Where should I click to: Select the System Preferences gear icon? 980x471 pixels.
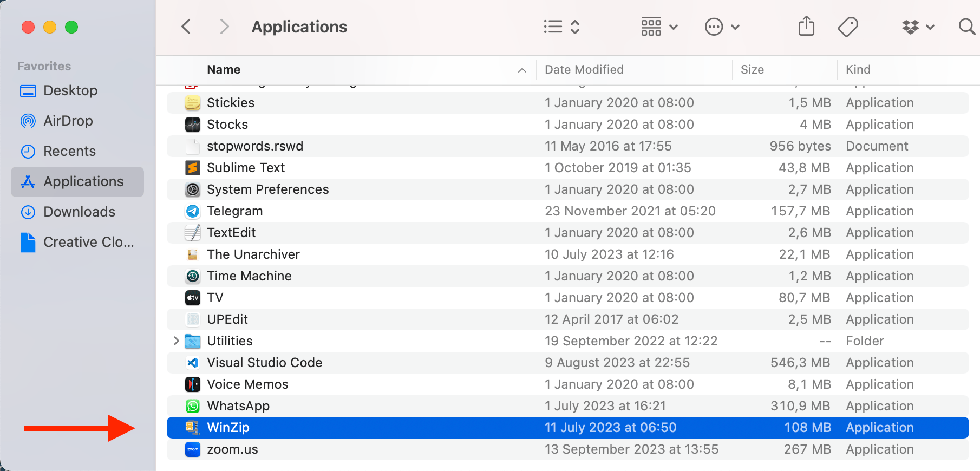(193, 189)
